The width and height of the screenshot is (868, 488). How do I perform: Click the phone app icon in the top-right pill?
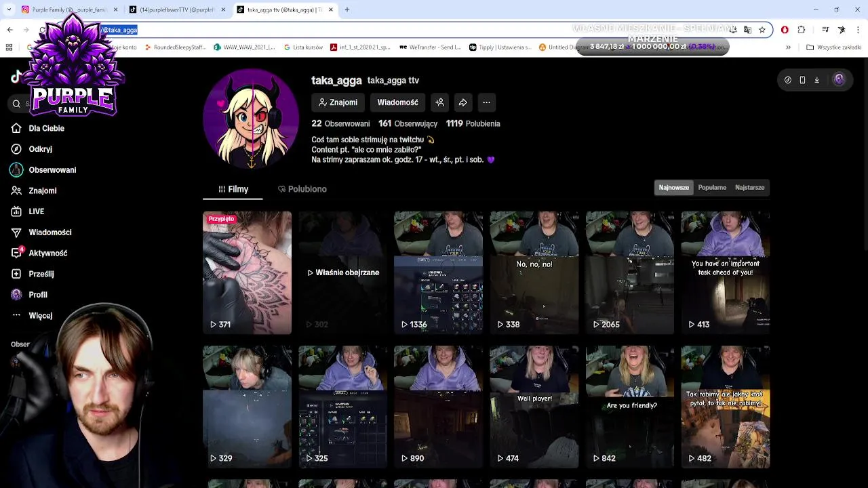click(802, 80)
